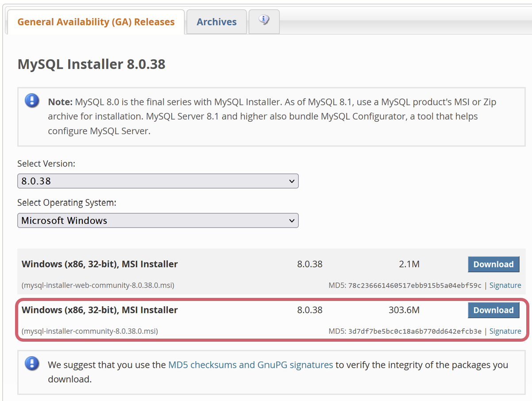Click the 8.0.38 version in the 2.1M row
Screen dimensions: 532x401
point(310,264)
